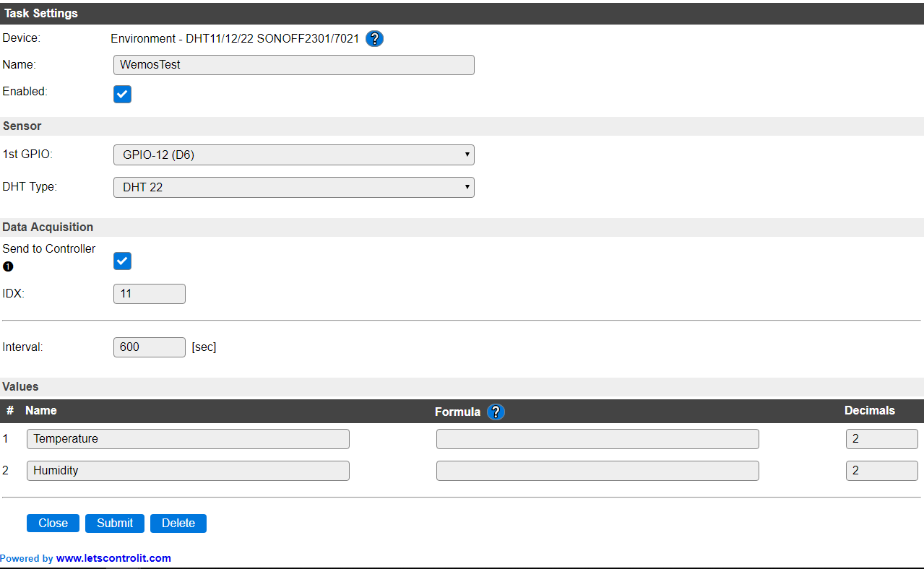The image size is (924, 569).
Task: Click the Name field containing WemosTest
Action: tap(293, 65)
